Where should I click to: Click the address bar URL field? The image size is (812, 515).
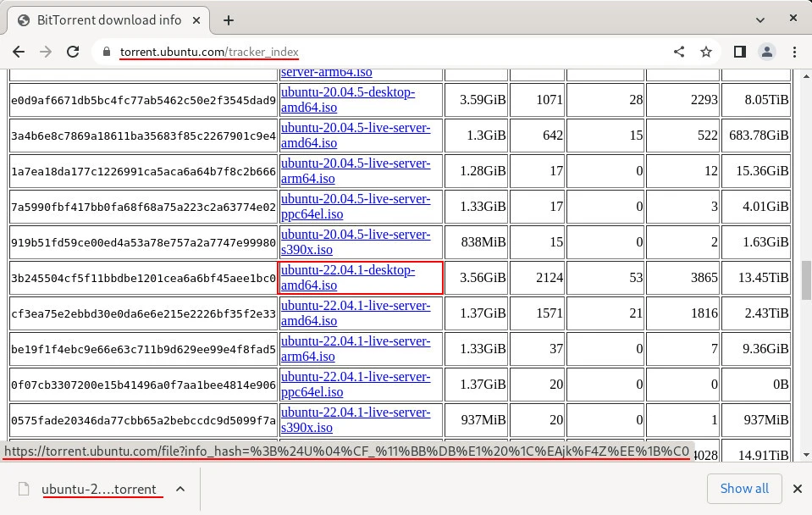pos(237,52)
